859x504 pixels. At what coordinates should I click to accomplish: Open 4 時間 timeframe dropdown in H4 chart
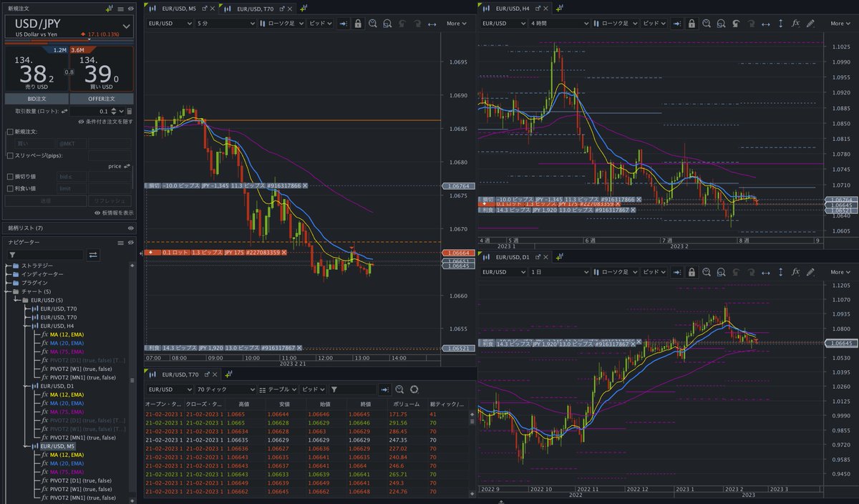pos(560,24)
